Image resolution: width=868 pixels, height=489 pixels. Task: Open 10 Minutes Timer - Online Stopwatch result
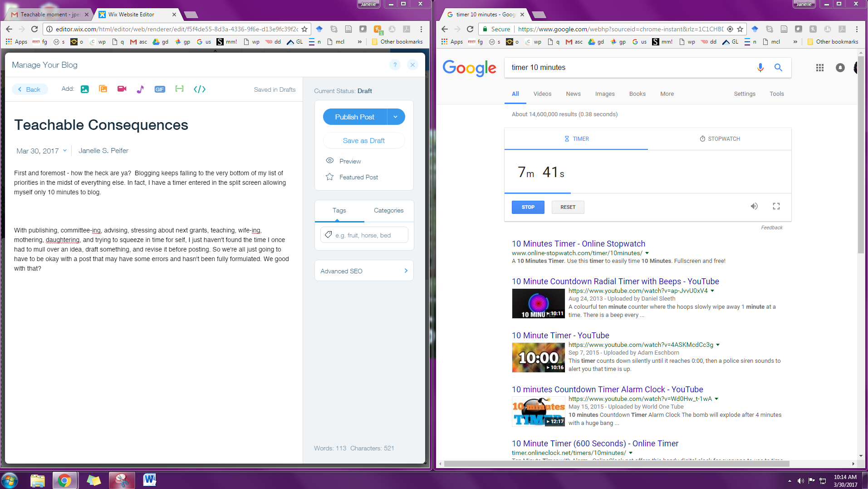click(x=579, y=244)
